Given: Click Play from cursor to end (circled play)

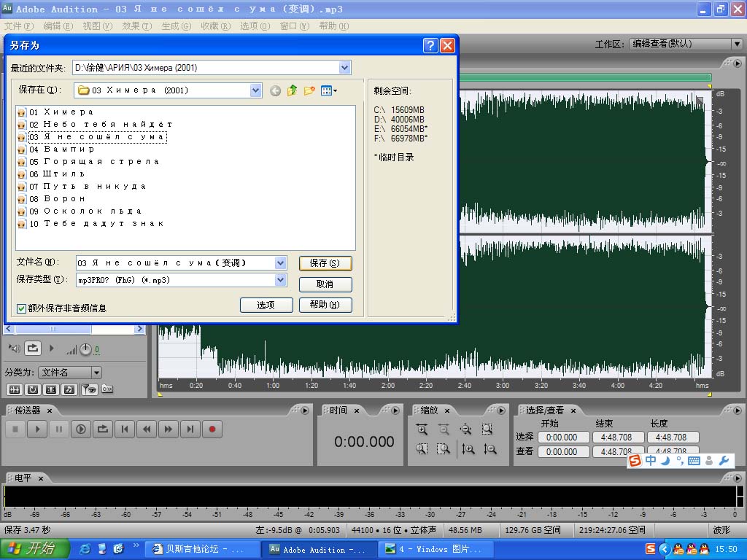Looking at the screenshot, I should tap(81, 429).
